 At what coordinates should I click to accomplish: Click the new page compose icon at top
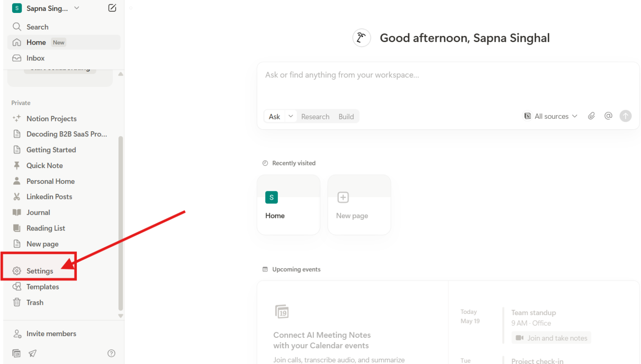tap(112, 8)
